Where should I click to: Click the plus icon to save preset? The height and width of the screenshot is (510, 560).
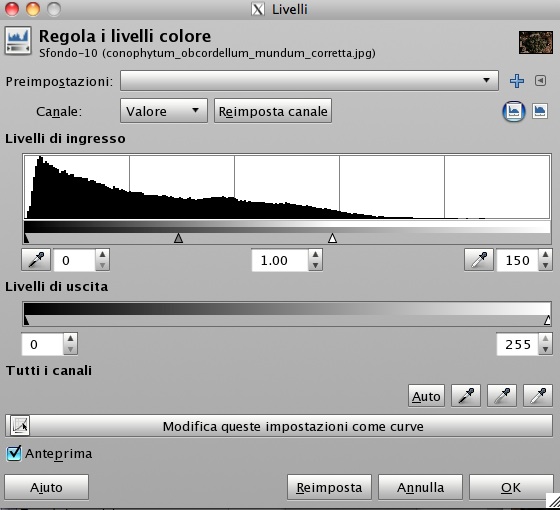tap(516, 81)
